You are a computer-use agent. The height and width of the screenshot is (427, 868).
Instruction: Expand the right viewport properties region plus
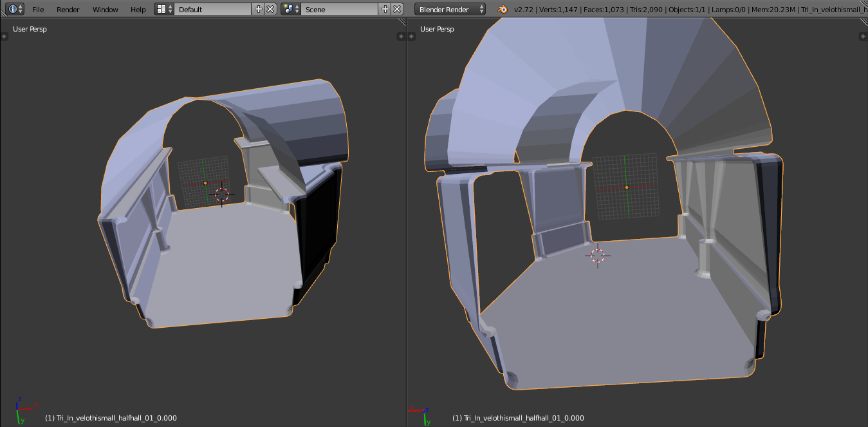[x=863, y=36]
